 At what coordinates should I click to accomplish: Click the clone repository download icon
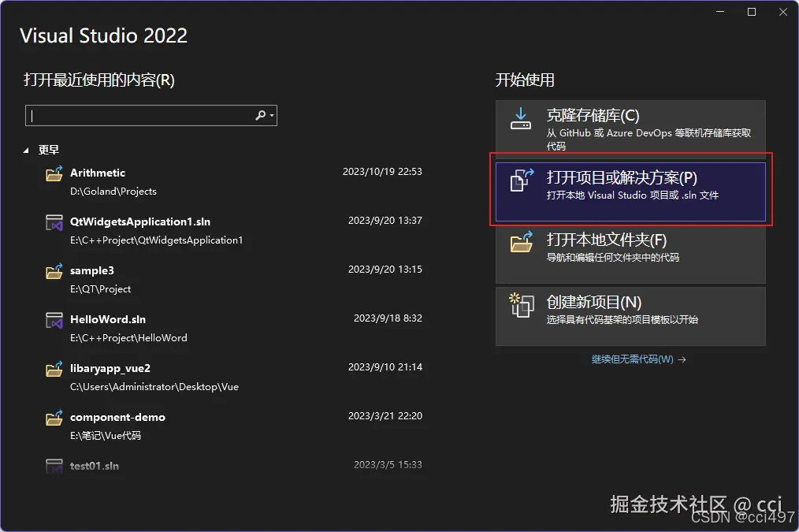click(x=521, y=118)
